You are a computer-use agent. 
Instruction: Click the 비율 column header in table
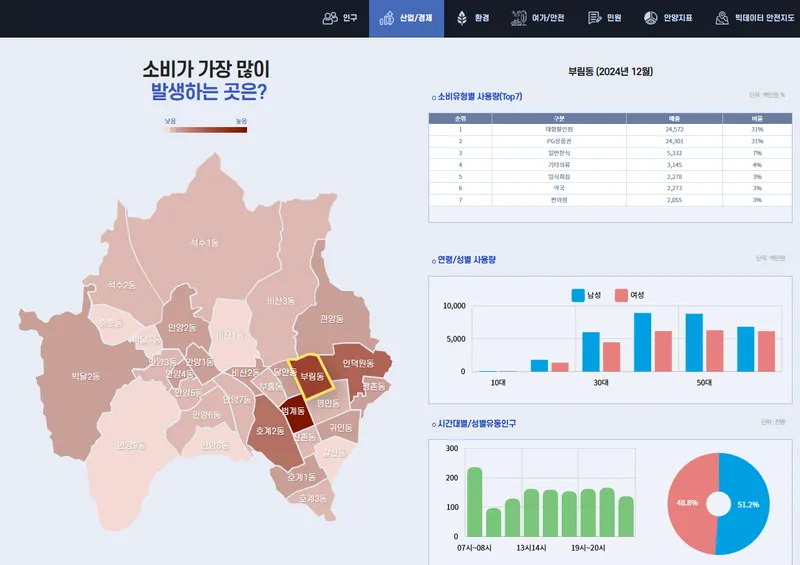pos(757,118)
